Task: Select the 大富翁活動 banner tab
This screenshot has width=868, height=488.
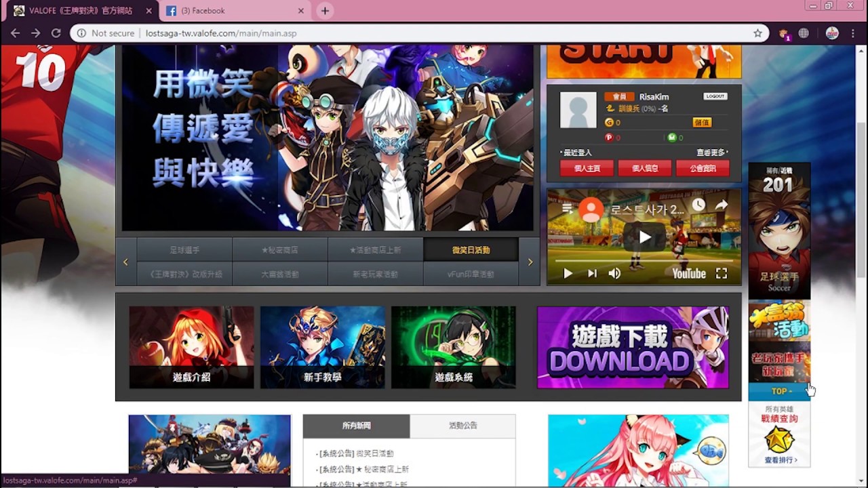Action: (279, 274)
